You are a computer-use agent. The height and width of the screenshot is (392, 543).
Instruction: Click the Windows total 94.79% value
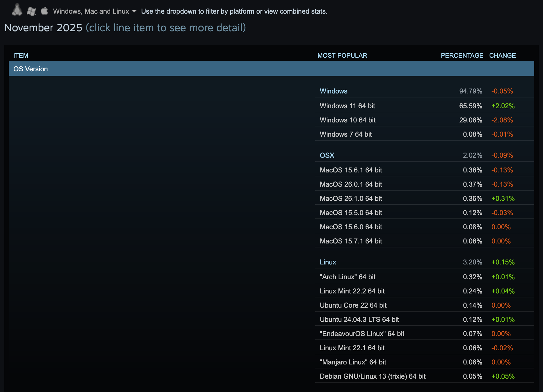(x=471, y=91)
